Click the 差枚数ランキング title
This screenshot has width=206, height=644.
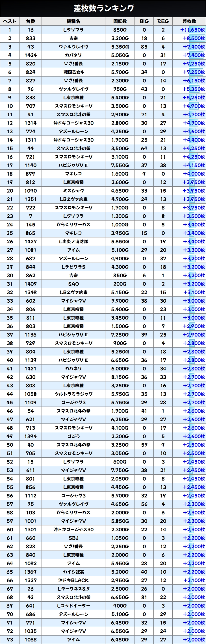click(103, 8)
